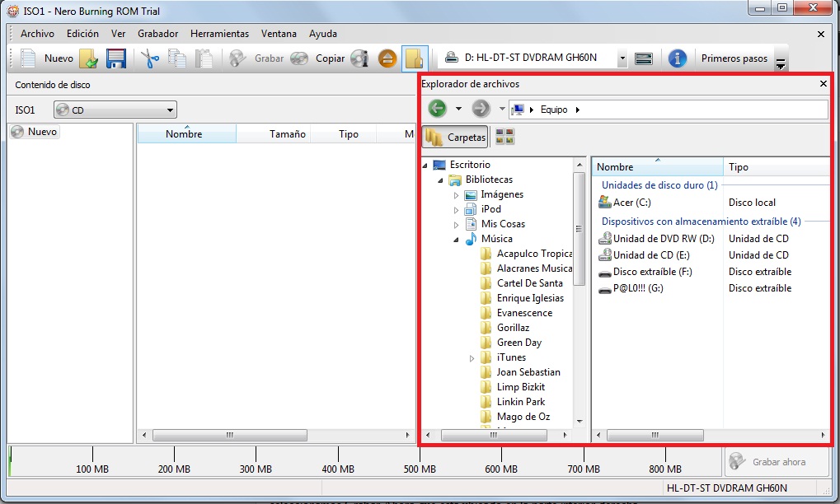Select the Linkin Park folder
The height and width of the screenshot is (504, 840).
coord(521,402)
